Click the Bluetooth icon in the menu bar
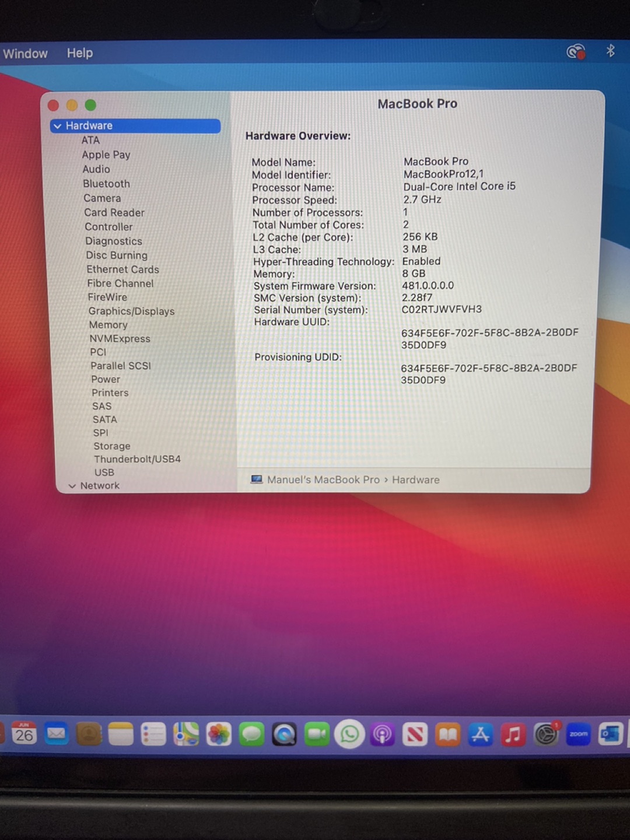 coord(611,51)
